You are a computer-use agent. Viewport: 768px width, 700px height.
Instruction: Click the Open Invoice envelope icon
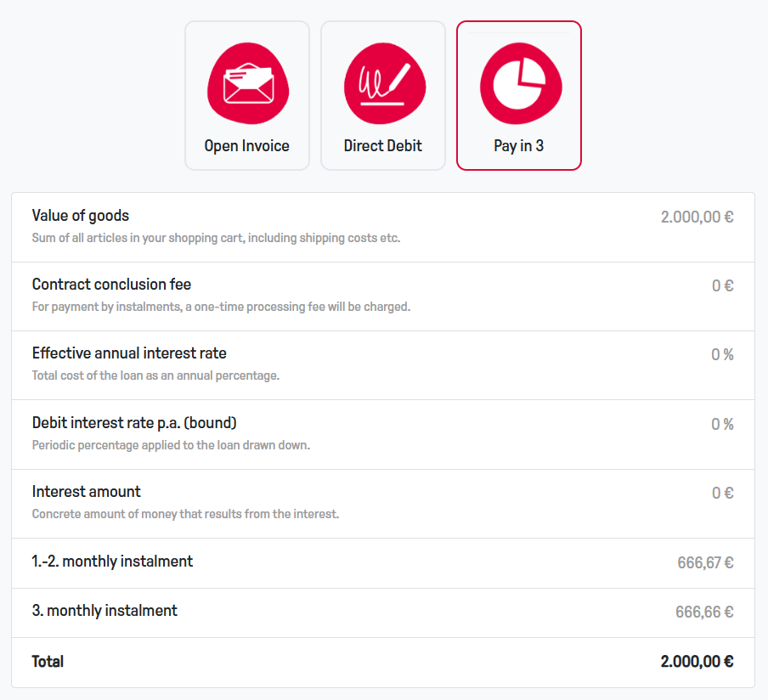pyautogui.click(x=247, y=83)
